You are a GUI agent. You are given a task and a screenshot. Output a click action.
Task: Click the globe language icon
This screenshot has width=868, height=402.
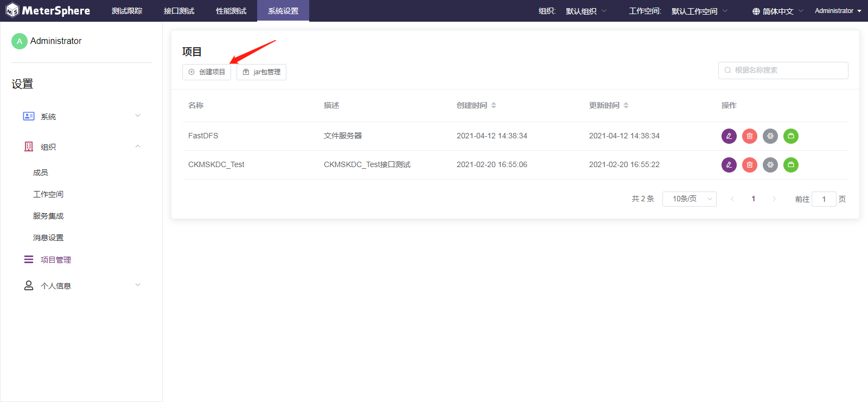(x=756, y=11)
